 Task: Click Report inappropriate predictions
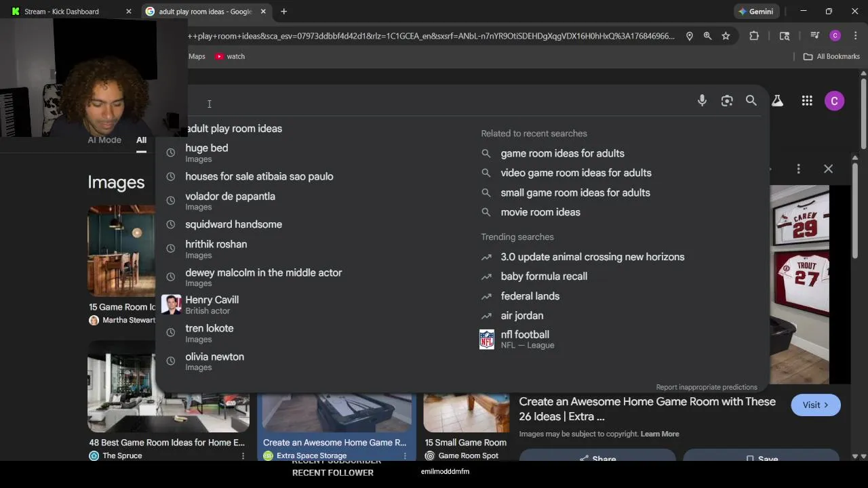coord(707,387)
